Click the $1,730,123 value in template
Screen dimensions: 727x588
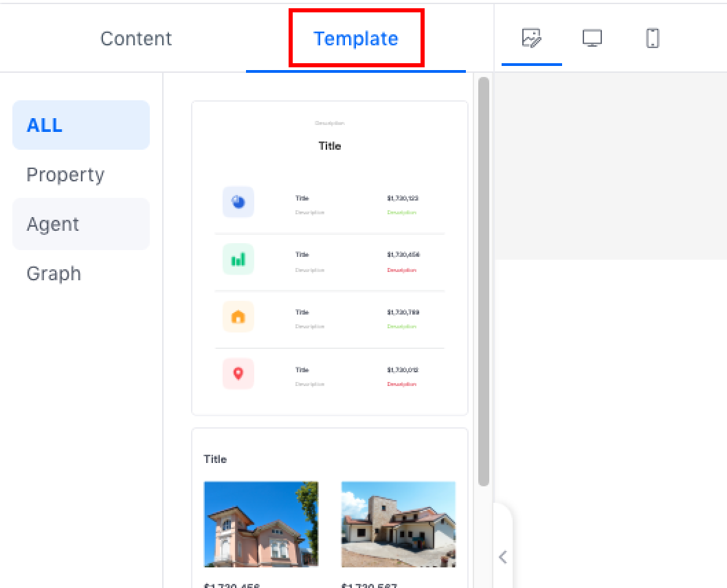pos(403,198)
